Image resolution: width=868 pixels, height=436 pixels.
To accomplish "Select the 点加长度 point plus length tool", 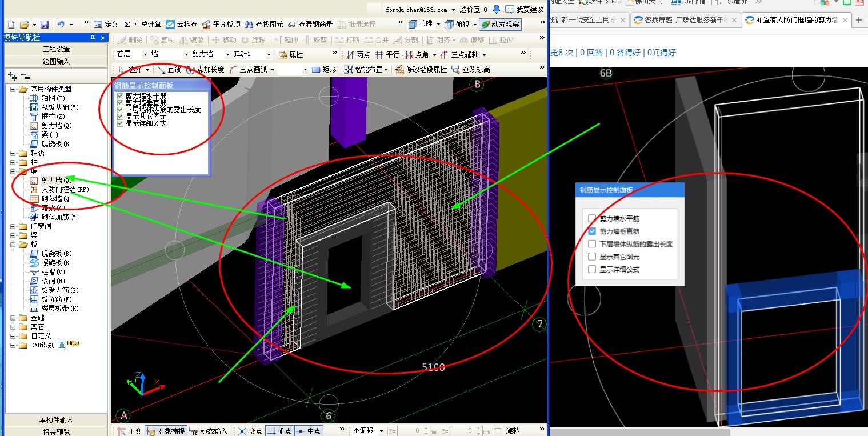I will pos(205,69).
